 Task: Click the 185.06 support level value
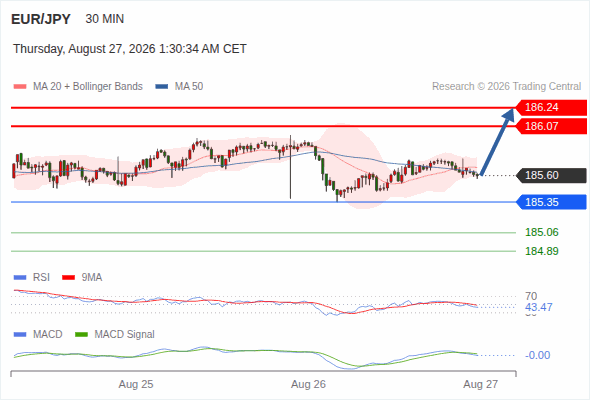pos(542,232)
